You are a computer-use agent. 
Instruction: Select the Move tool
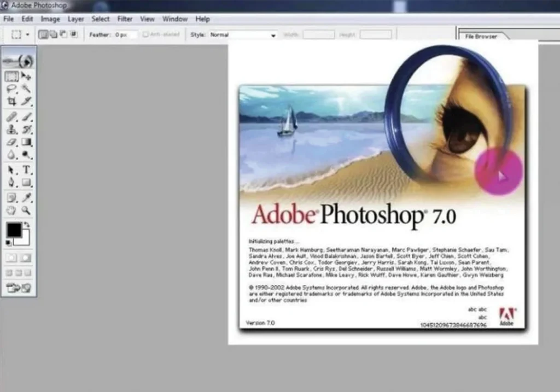(x=26, y=76)
